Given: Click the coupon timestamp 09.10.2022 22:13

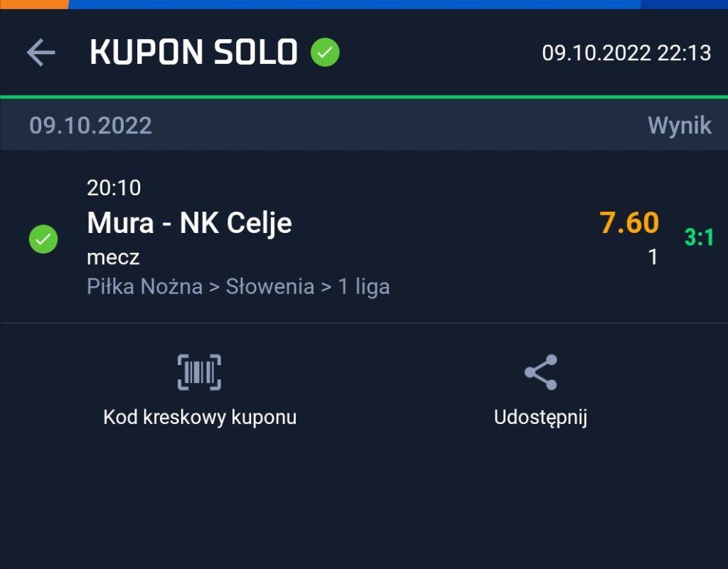Looking at the screenshot, I should (x=626, y=53).
